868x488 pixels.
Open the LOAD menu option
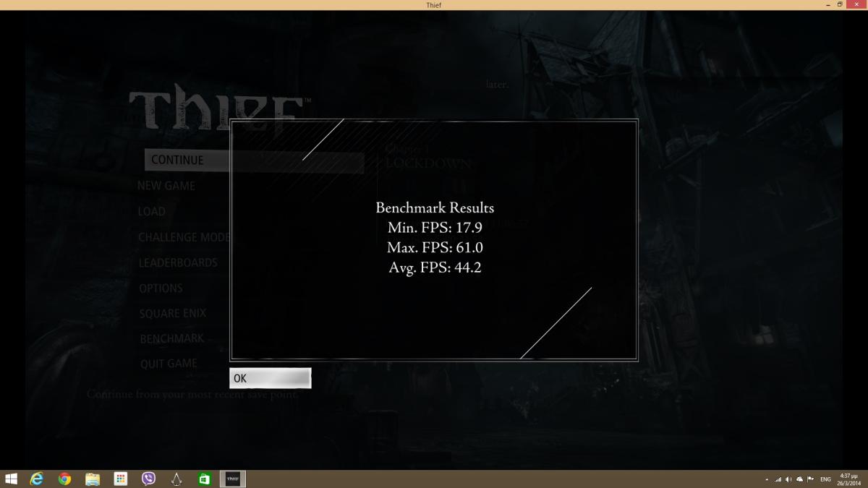point(152,212)
